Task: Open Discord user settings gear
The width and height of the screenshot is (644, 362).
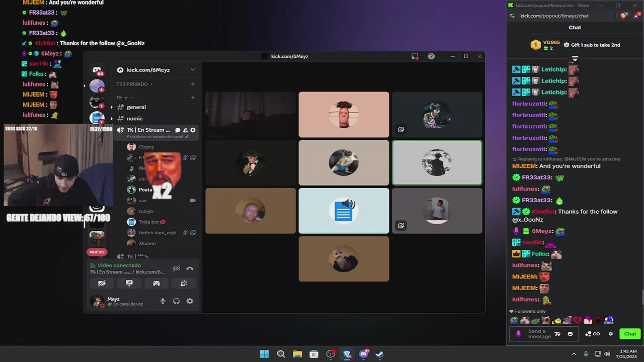Action: pos(190,301)
